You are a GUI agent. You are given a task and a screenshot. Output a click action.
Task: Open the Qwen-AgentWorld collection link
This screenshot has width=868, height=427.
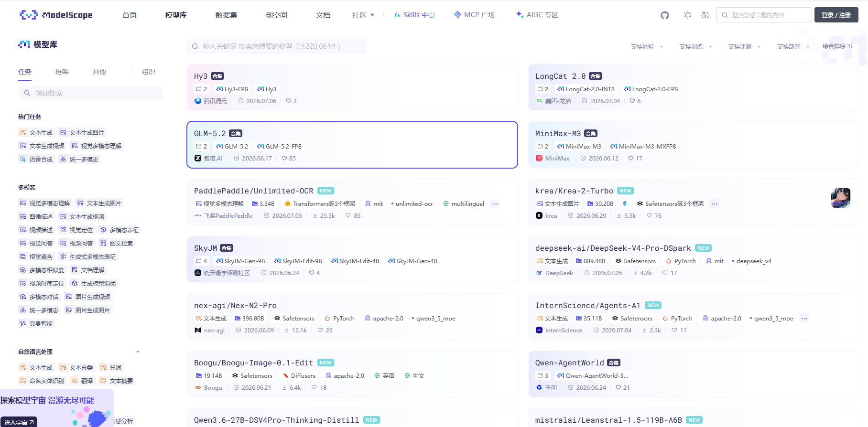pyautogui.click(x=570, y=363)
